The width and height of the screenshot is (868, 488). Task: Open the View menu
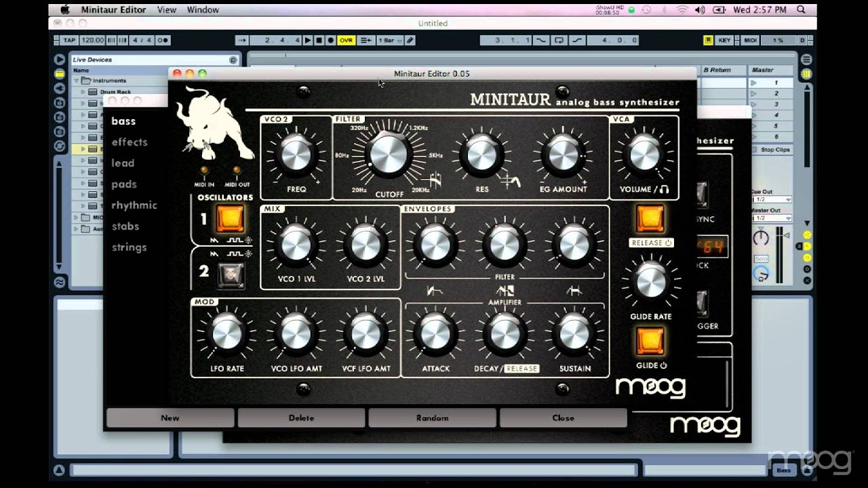(167, 9)
